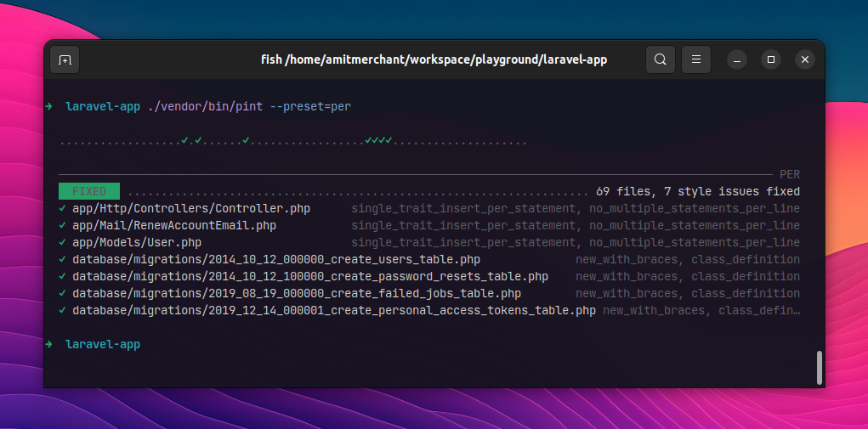
Task: Click the create_password_resets_table.php migration path
Action: [x=310, y=276]
